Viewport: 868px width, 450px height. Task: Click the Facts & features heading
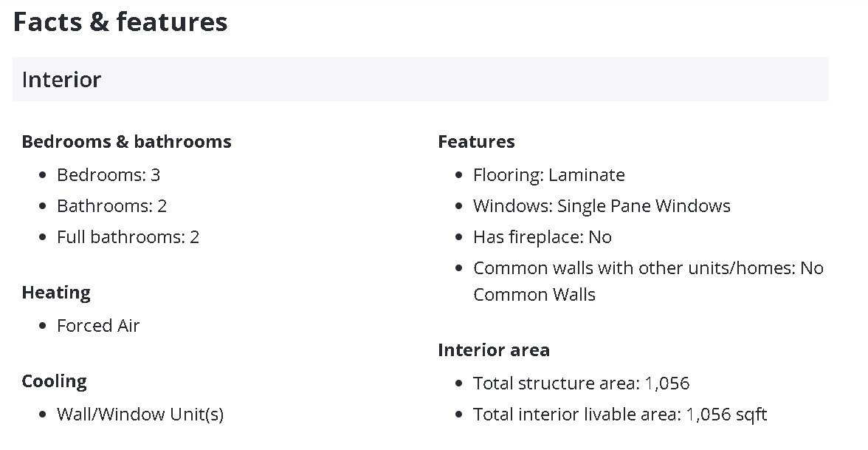coord(120,22)
